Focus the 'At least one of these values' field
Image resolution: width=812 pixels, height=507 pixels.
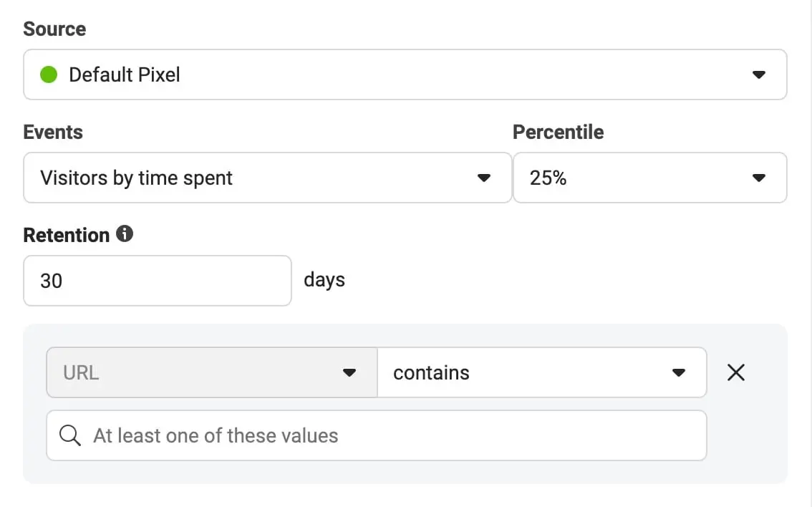point(387,435)
